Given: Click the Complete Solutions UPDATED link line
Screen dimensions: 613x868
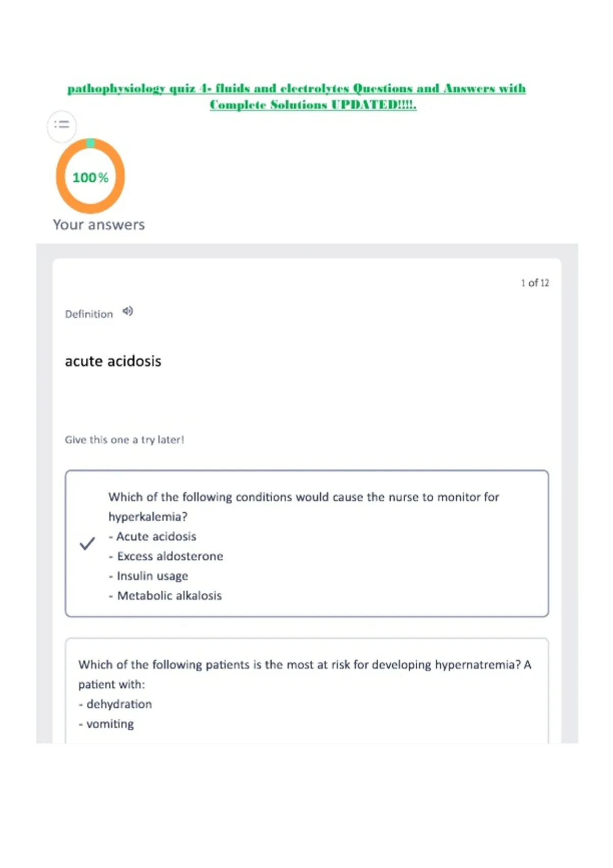Looking at the screenshot, I should pyautogui.click(x=313, y=105).
